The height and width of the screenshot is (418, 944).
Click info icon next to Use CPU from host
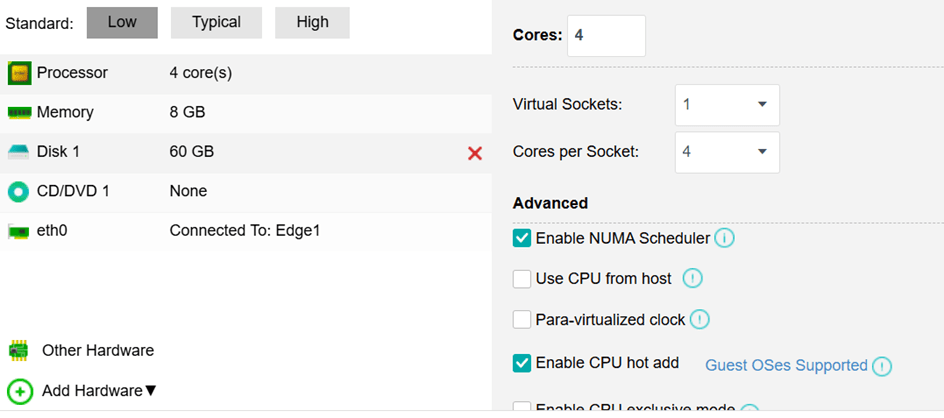(x=692, y=279)
